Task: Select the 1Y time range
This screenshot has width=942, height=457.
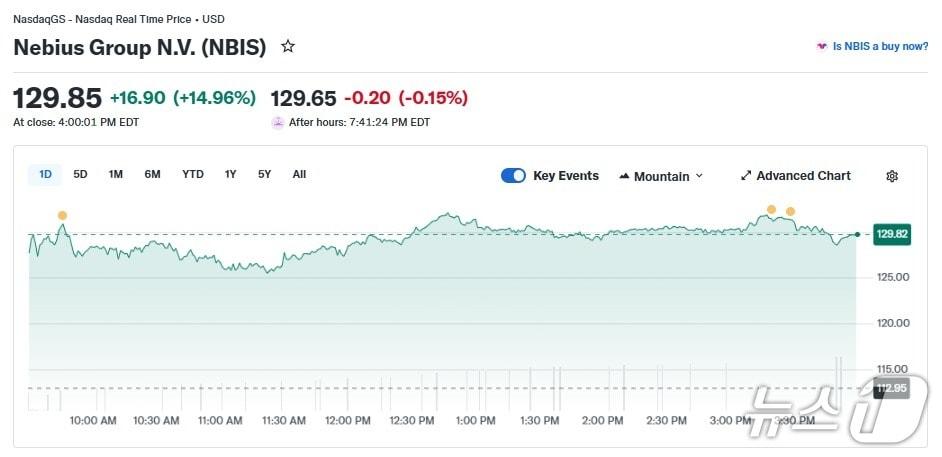Action: 231,175
